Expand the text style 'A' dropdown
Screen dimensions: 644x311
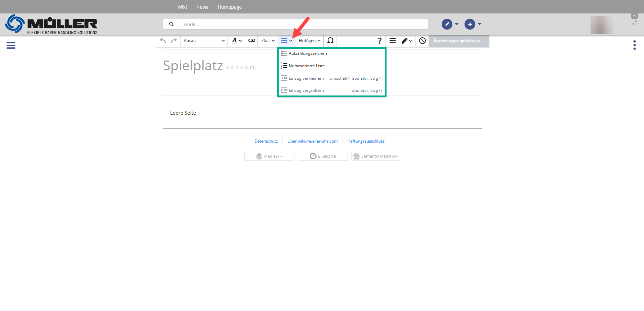[x=237, y=41]
